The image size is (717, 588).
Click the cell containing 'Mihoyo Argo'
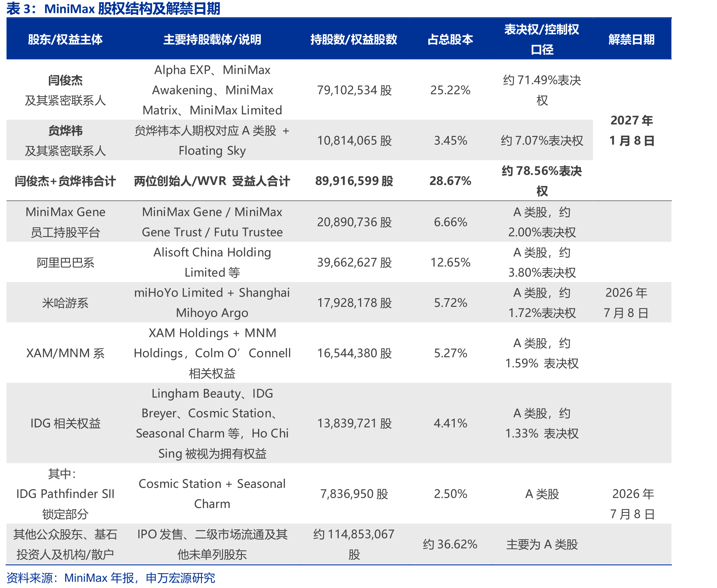[212, 303]
